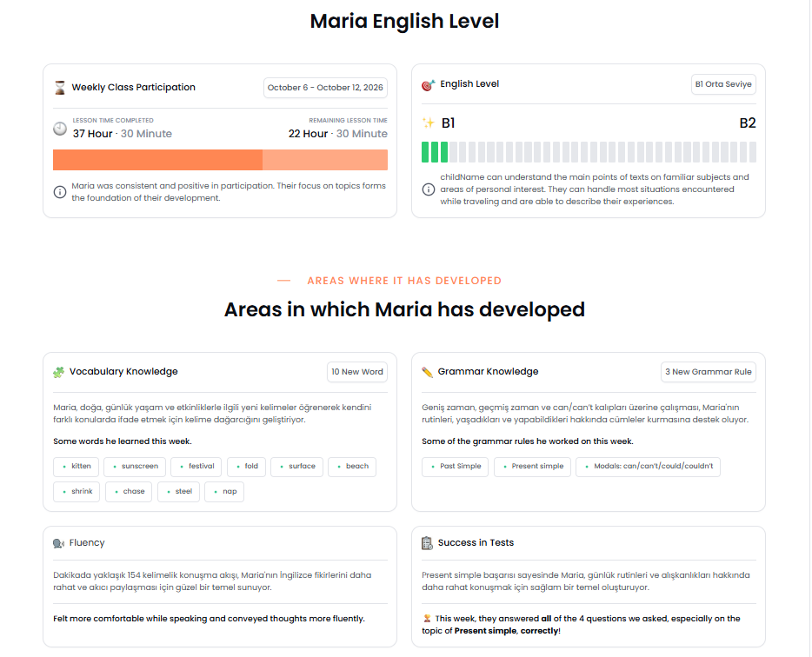812x657 pixels.
Task: Select the sunscreen word chip
Action: coord(135,467)
